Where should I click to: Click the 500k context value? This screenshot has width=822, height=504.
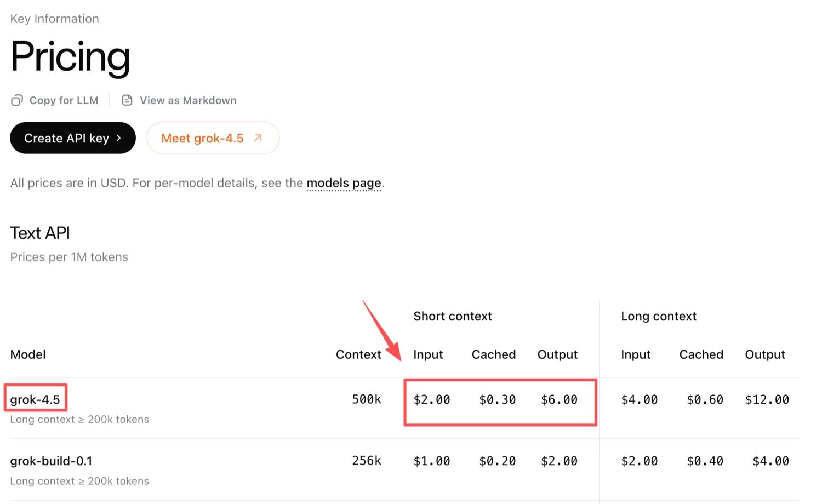point(367,399)
